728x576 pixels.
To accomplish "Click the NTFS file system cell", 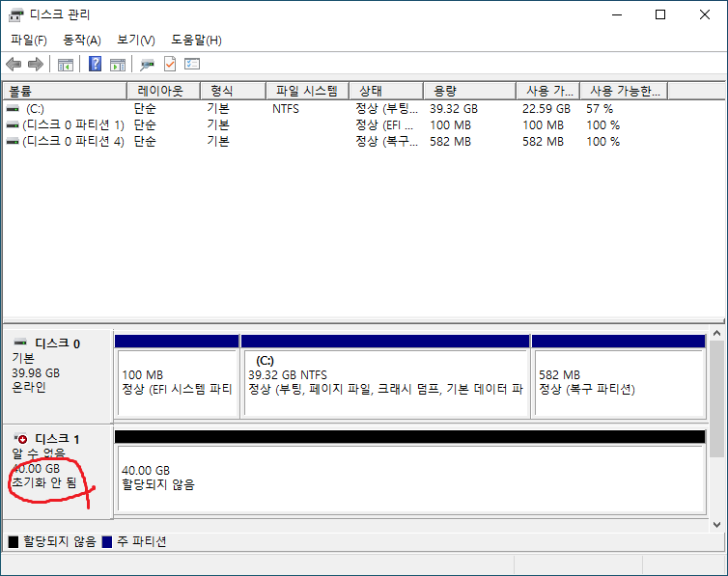I will [x=286, y=109].
